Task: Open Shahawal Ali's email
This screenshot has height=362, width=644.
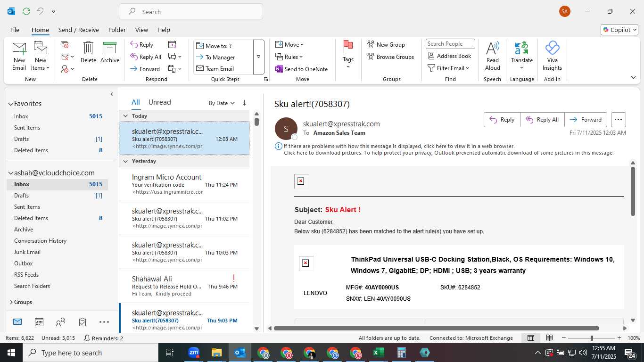Action: pos(184,286)
